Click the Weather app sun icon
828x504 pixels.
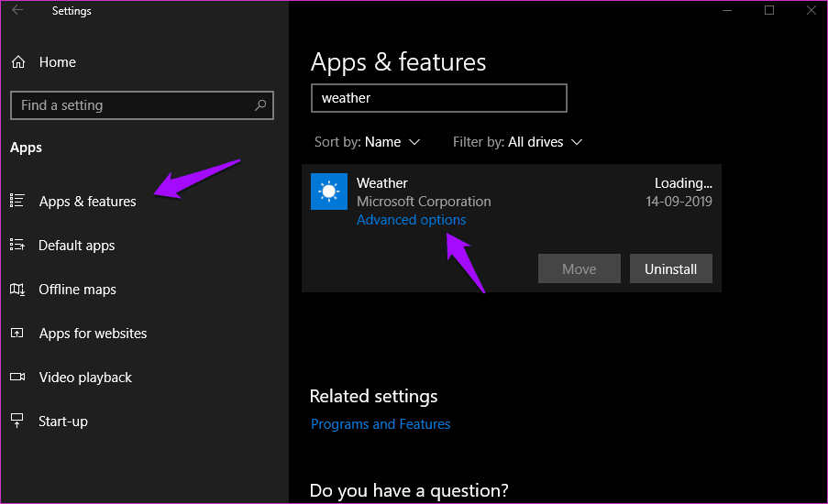tap(329, 191)
